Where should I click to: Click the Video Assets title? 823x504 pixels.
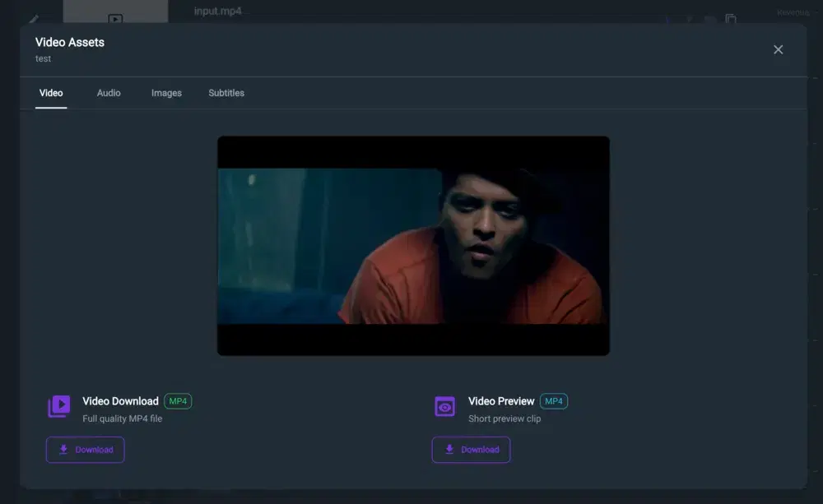[70, 43]
